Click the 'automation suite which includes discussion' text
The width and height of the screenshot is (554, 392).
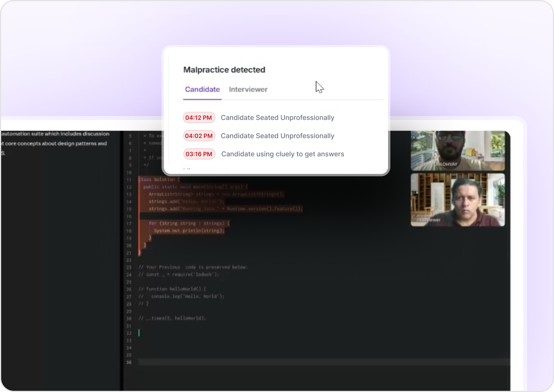tap(55, 134)
